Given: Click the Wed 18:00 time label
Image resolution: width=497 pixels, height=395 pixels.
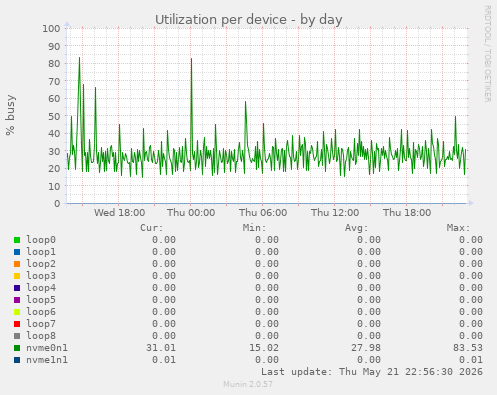Looking at the screenshot, I should point(119,212).
